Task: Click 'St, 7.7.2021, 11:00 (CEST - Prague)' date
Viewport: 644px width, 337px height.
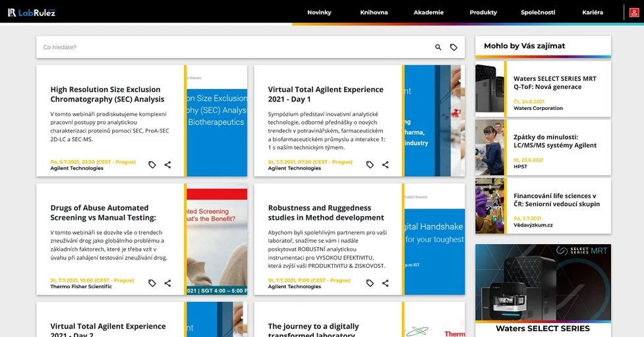Action: tap(309, 280)
